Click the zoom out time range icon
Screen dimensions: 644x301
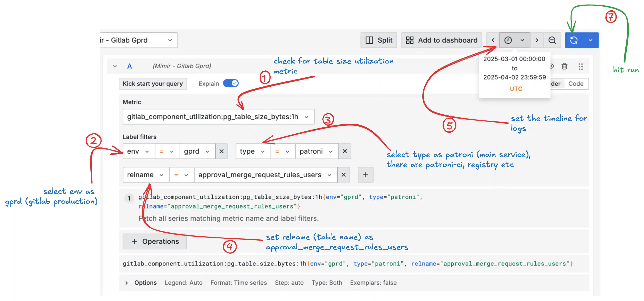[x=552, y=40]
